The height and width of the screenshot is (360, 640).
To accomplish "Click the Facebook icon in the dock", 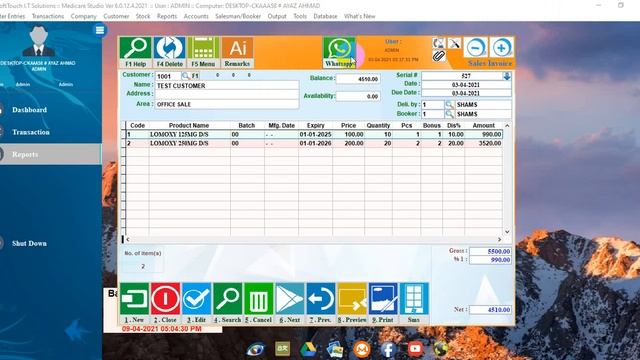I will (x=388, y=349).
